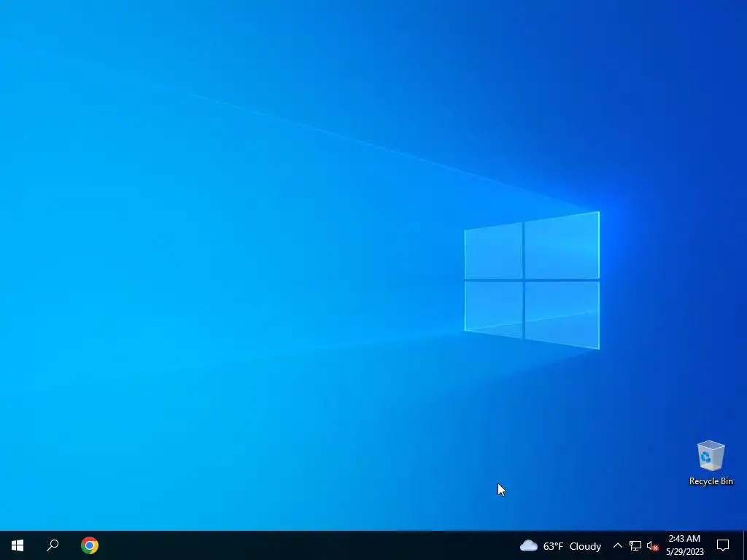Open the Windows Start menu
The width and height of the screenshot is (747, 560).
pyautogui.click(x=18, y=545)
